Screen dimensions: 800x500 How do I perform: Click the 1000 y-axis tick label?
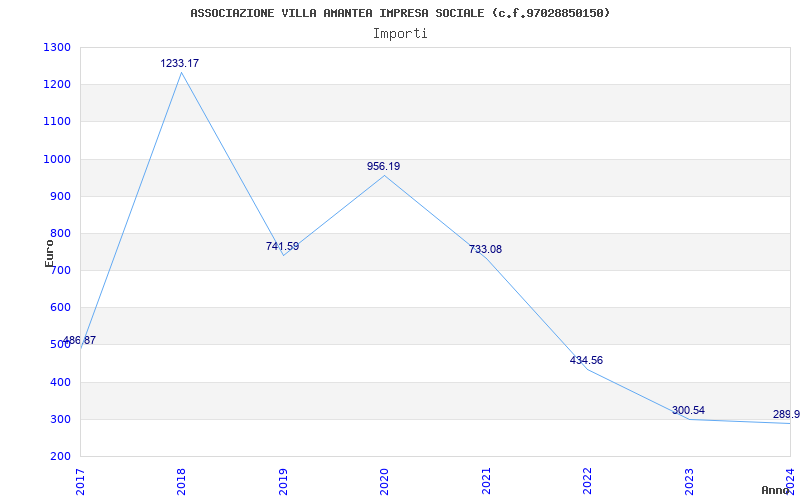click(57, 159)
